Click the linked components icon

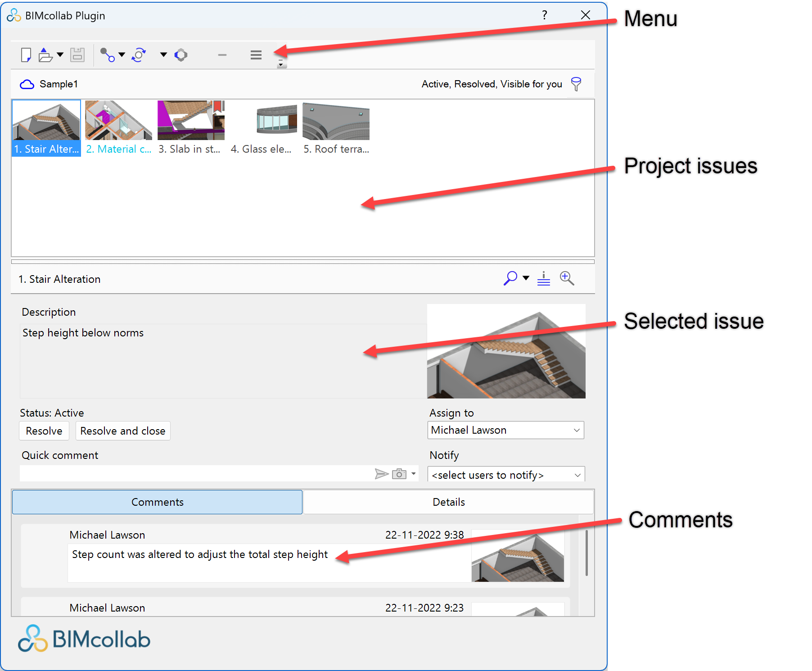click(108, 54)
